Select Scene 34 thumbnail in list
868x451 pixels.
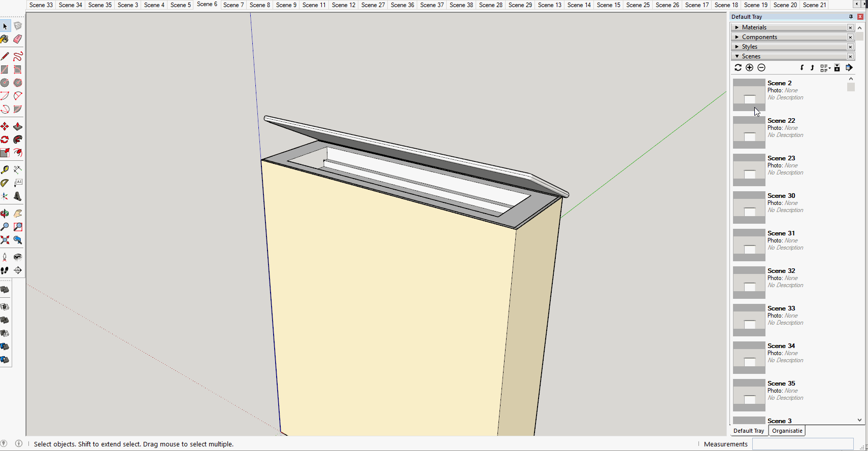point(749,358)
